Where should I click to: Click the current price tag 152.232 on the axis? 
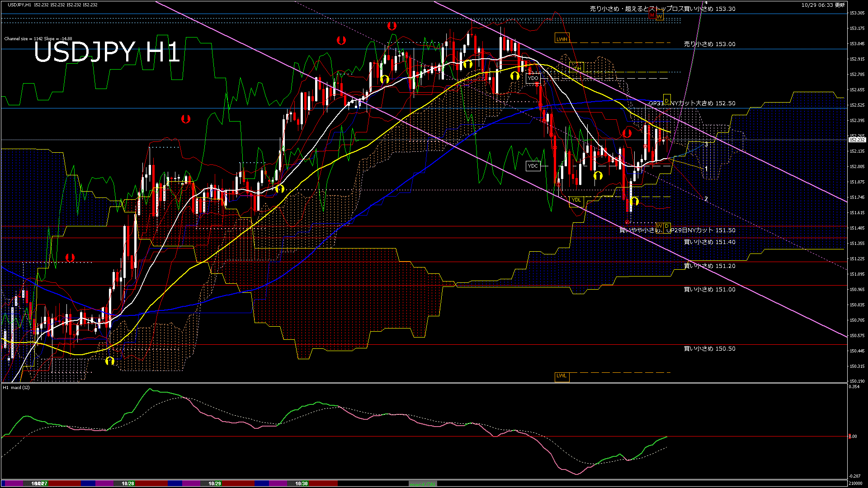858,140
